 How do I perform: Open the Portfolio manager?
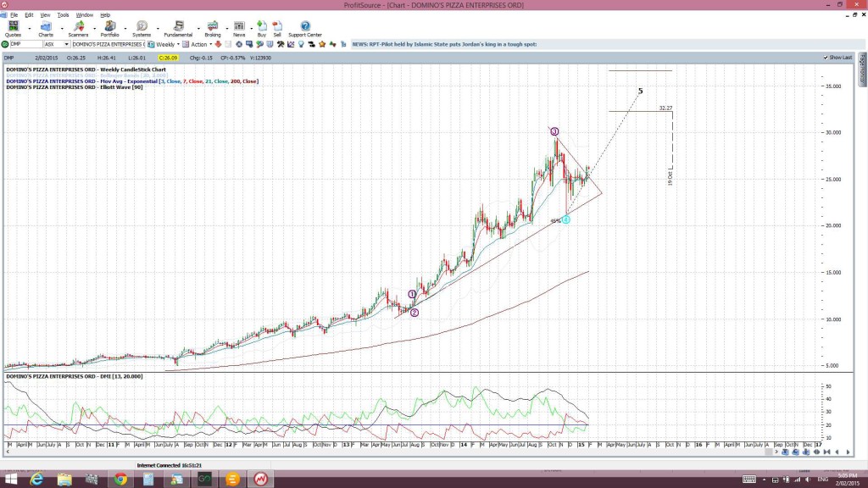point(109,29)
